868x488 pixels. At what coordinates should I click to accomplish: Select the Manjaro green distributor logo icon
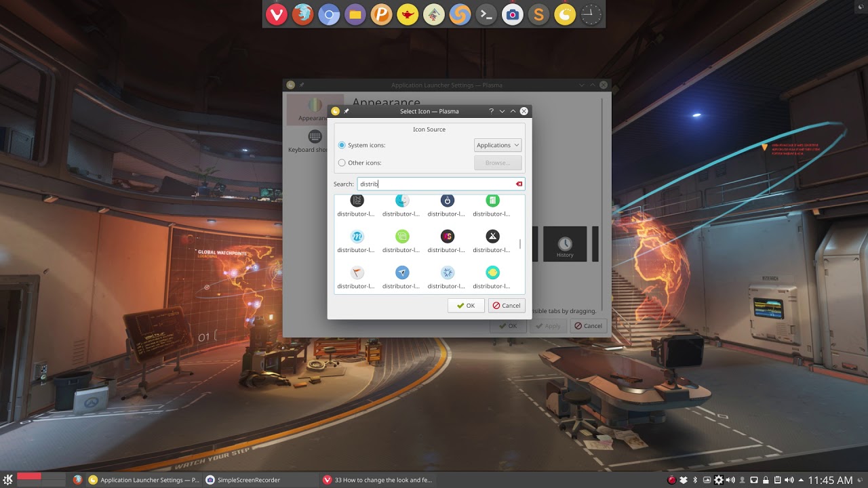[x=493, y=201]
